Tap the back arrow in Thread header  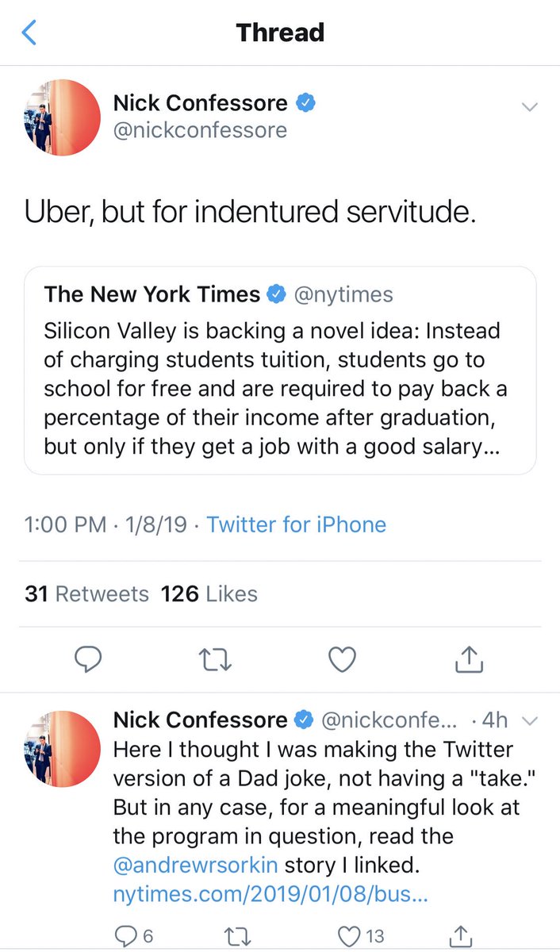[29, 33]
